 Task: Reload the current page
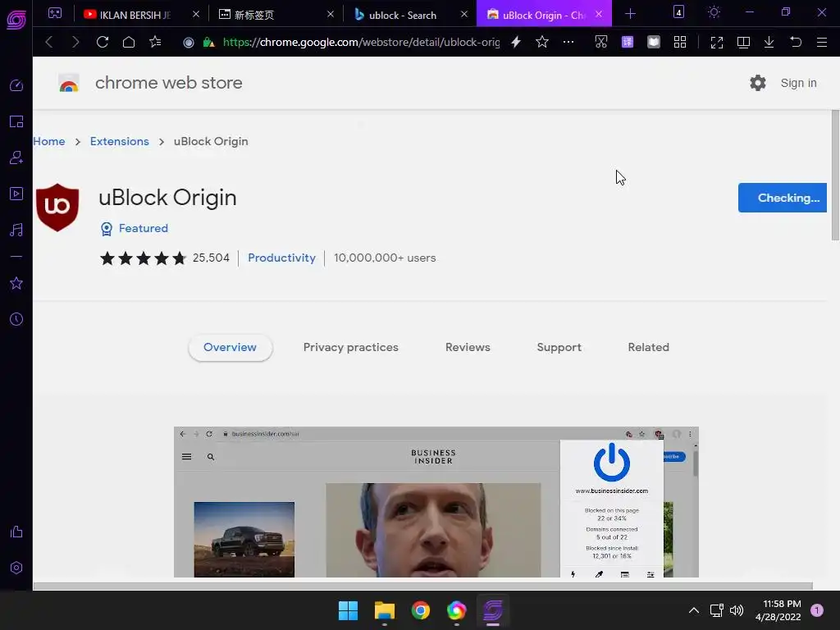[x=103, y=42]
